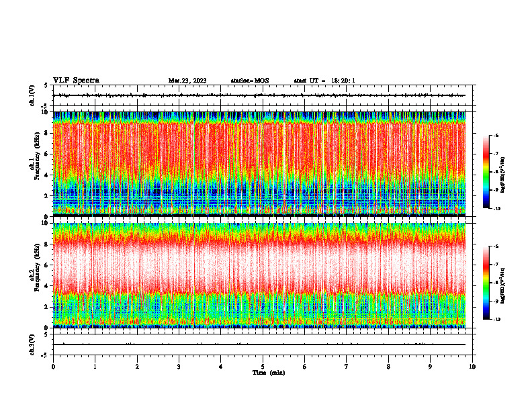Click the "9" tick on the Time axis
The height and width of the screenshot is (411, 532).
(x=430, y=367)
